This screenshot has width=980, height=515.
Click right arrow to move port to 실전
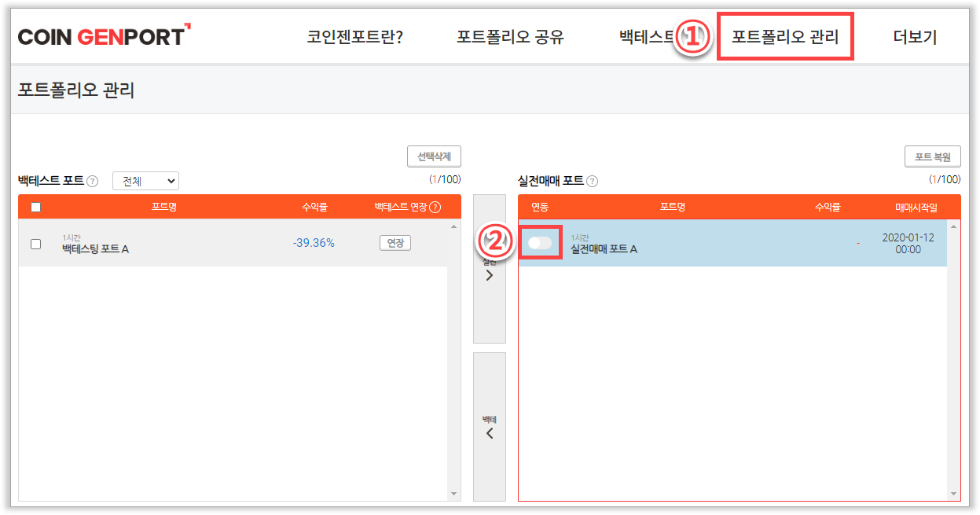[x=490, y=275]
